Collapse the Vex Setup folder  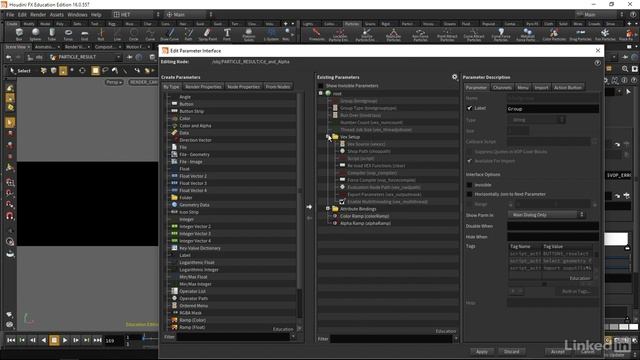(328, 137)
